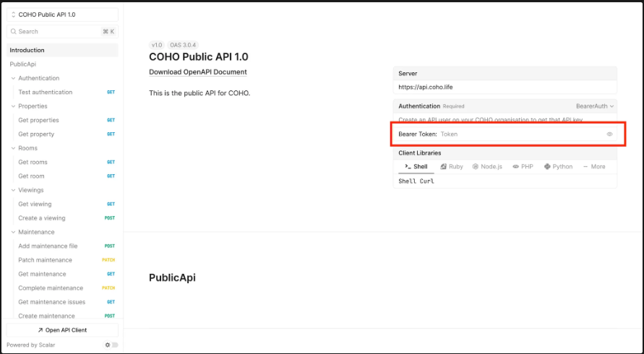Open the BearerAuth authentication dropdown
Viewport: 644px width, 354px height.
click(x=595, y=106)
